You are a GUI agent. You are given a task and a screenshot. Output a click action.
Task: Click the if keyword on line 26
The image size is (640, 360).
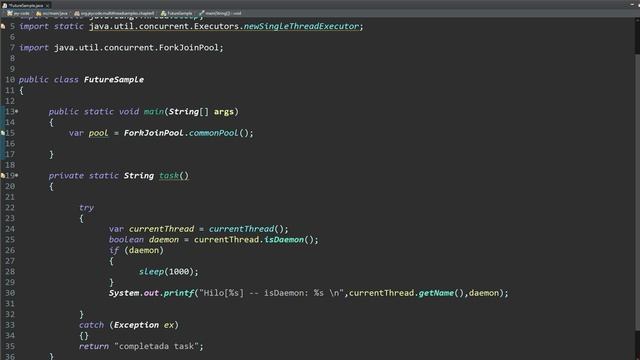tap(114, 250)
